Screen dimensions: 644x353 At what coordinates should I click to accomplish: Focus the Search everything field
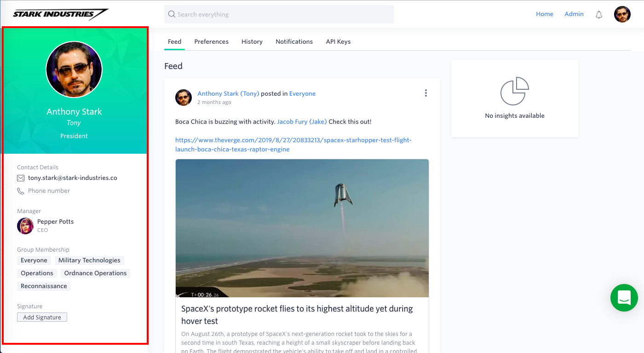click(x=279, y=14)
